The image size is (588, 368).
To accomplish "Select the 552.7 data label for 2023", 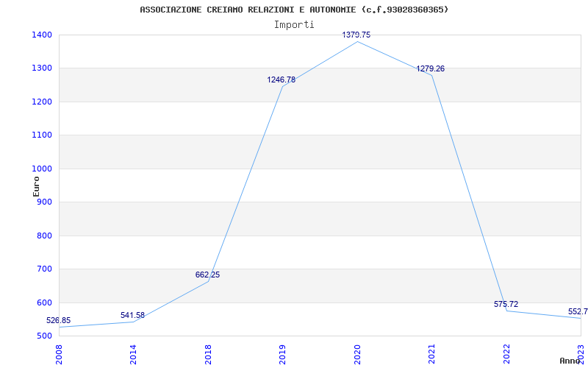I will 578,311.
